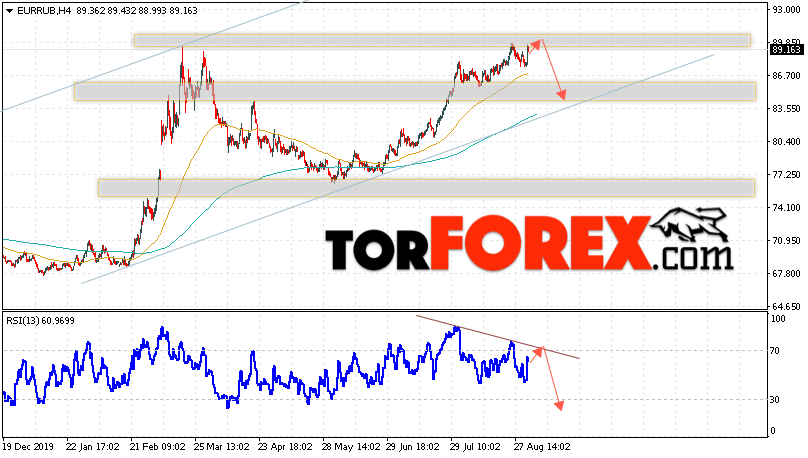Click the 80.400 price axis label
This screenshot has width=808, height=458.
[x=786, y=142]
